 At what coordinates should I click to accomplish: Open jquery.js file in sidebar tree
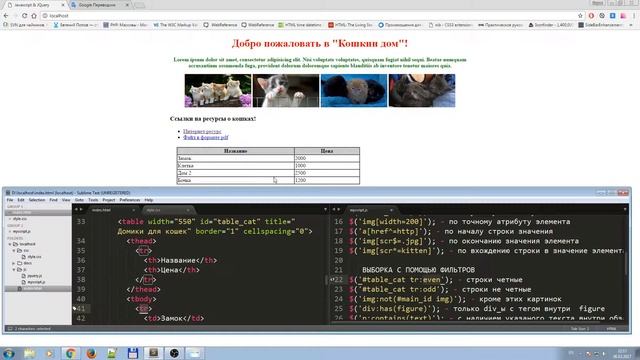pos(34,276)
